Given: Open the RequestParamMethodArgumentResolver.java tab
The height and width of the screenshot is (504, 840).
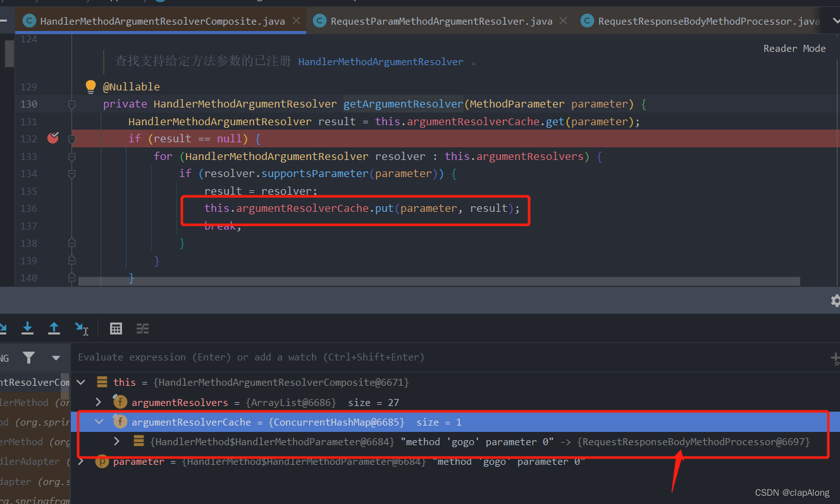Looking at the screenshot, I should (x=441, y=22).
